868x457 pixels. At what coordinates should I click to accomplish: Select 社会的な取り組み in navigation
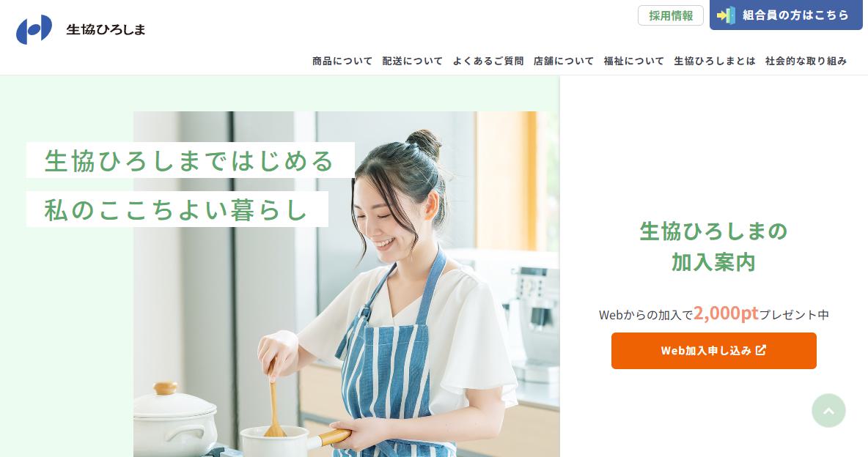[x=806, y=61]
